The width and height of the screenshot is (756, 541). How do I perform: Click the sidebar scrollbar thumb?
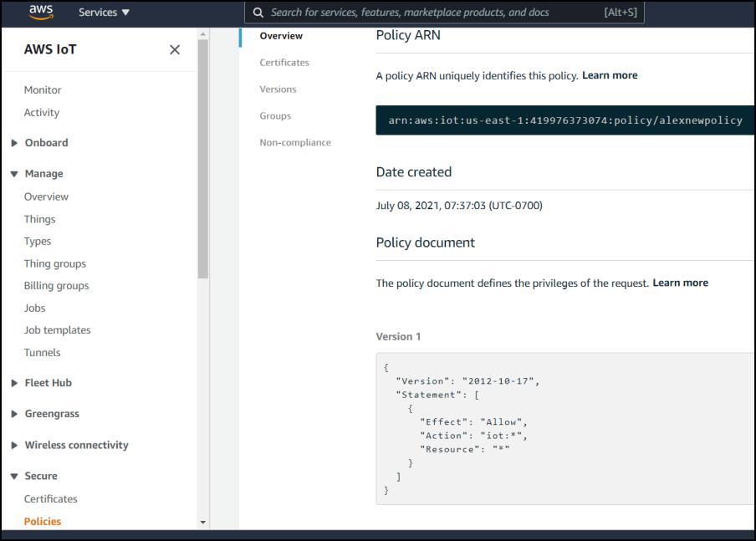(203, 159)
